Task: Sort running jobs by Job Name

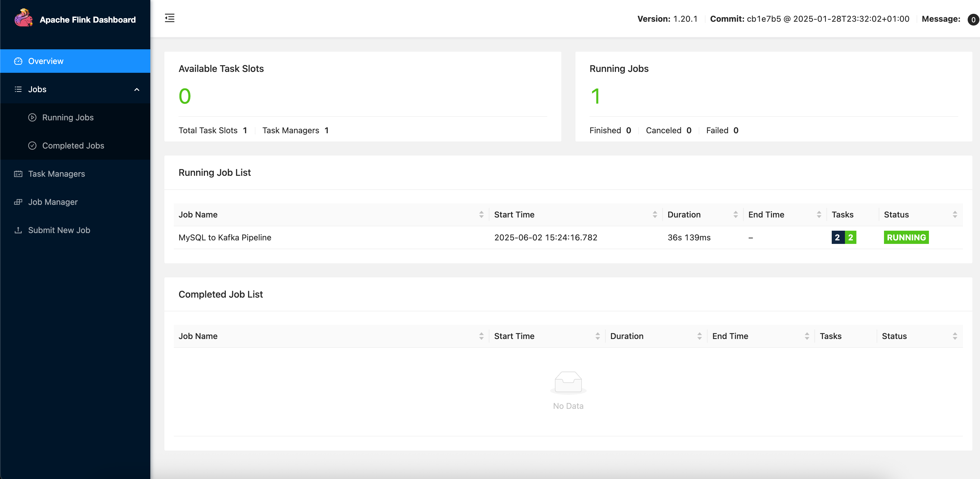Action: click(481, 215)
